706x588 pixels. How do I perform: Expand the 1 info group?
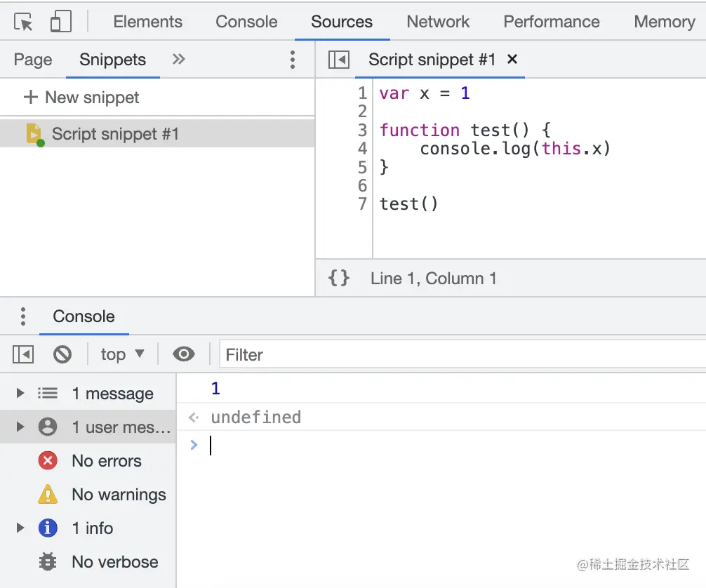coord(20,528)
